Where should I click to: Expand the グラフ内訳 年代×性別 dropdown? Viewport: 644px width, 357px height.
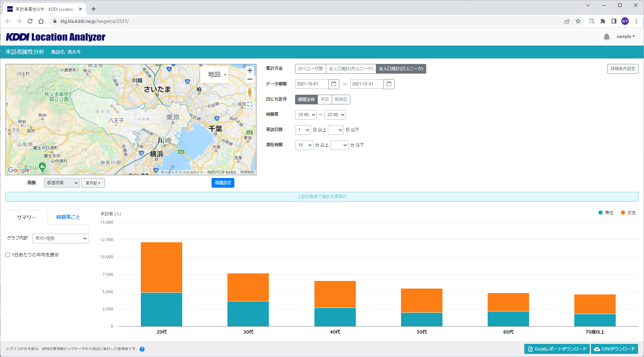pyautogui.click(x=60, y=238)
